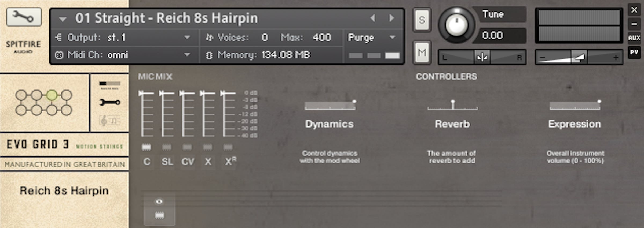Toggle the chip load icon under the C mic
This screenshot has width=644, height=228.
click(x=146, y=147)
